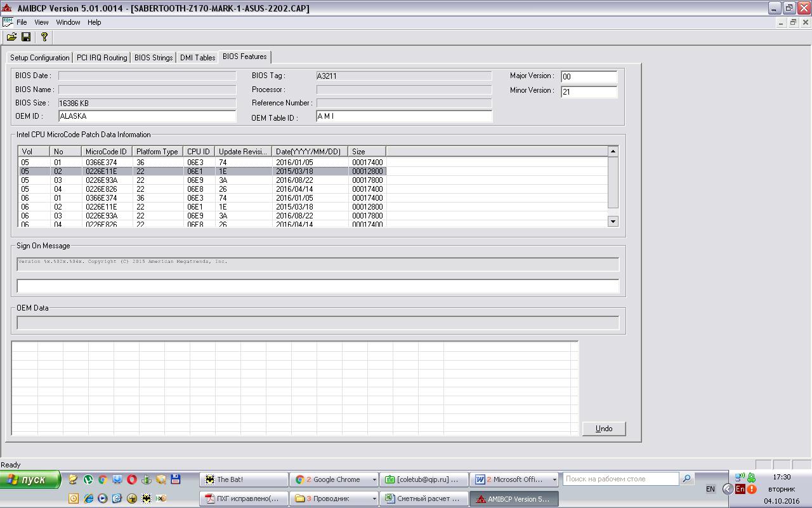Click the ROM document icon beside File menu
This screenshot has height=508, width=812.
pos(8,22)
